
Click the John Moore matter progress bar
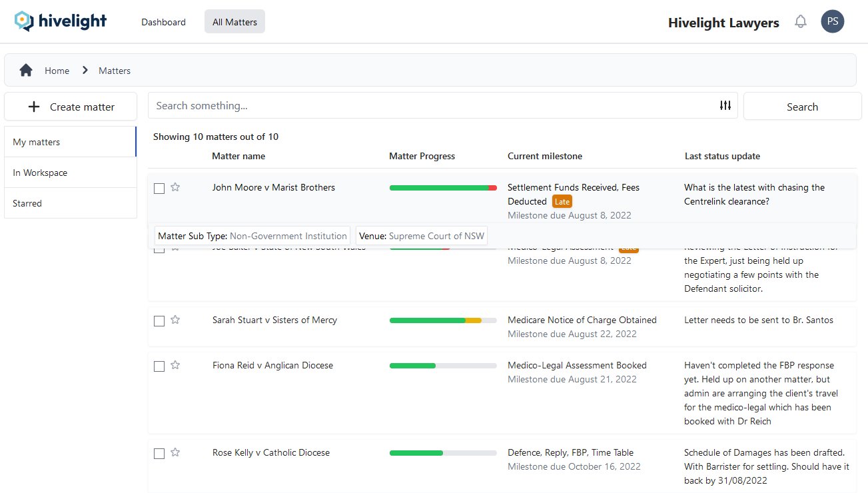[x=442, y=187]
